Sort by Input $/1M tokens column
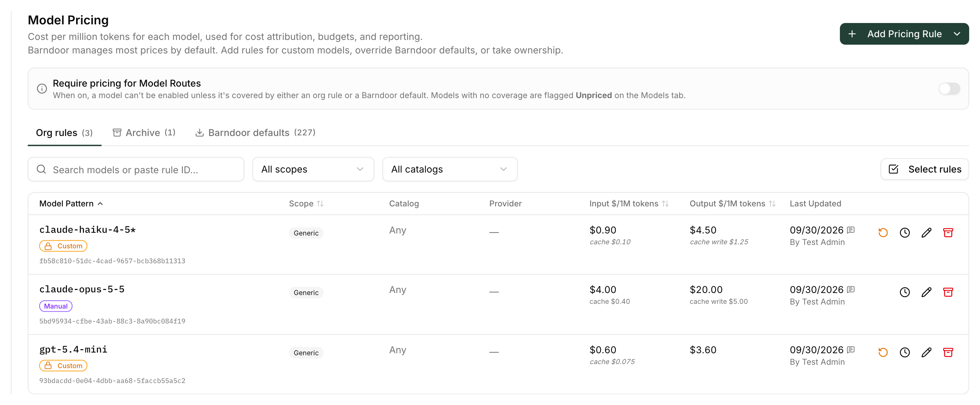 click(628, 203)
